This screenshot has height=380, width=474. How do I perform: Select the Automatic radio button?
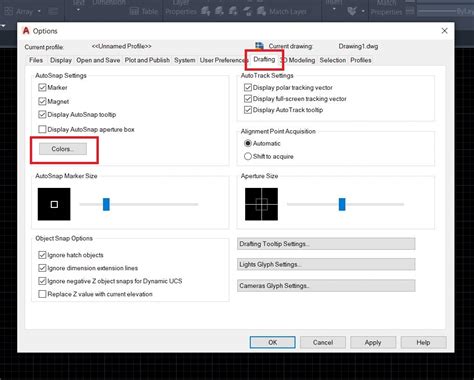248,143
